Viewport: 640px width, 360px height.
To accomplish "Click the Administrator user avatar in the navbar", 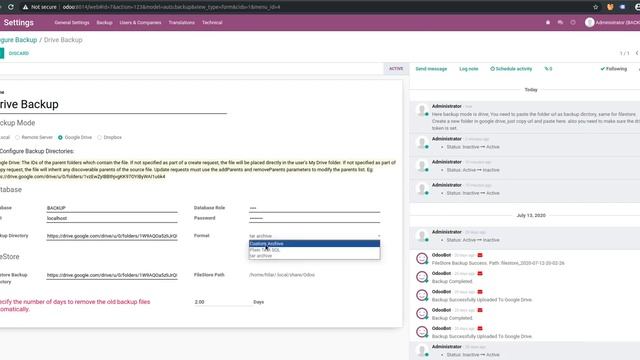I will pyautogui.click(x=589, y=22).
